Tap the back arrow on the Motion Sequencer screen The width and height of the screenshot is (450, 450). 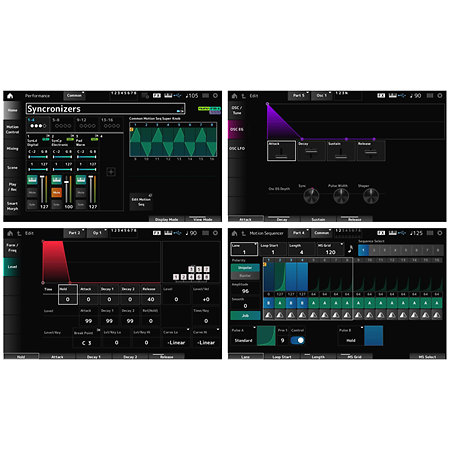(x=244, y=233)
